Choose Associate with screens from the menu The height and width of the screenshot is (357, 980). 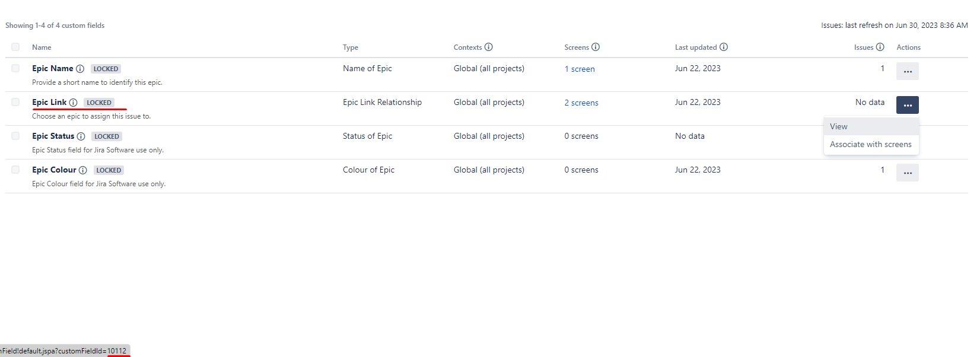pos(870,144)
